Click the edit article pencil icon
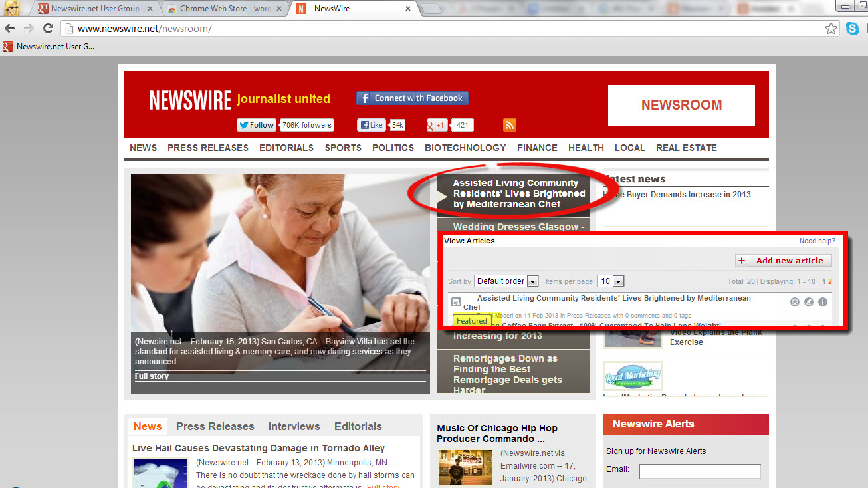The height and width of the screenshot is (488, 868). click(808, 302)
